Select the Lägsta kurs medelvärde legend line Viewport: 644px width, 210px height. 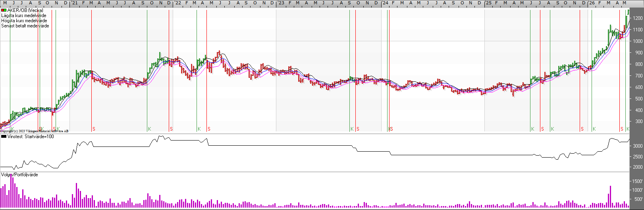tap(23, 15)
